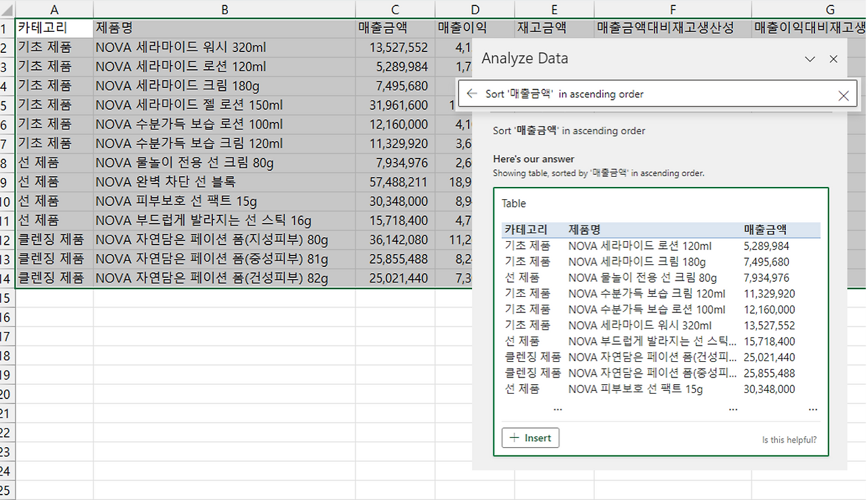
Task: Click sheet cell 'NOVA 세라마이드 젤 로션 150ml'
Action: [224, 105]
